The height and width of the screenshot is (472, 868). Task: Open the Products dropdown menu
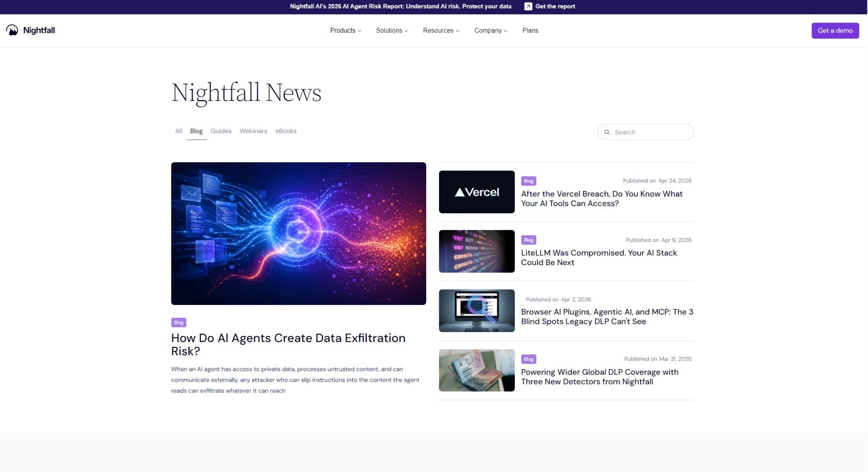(345, 31)
